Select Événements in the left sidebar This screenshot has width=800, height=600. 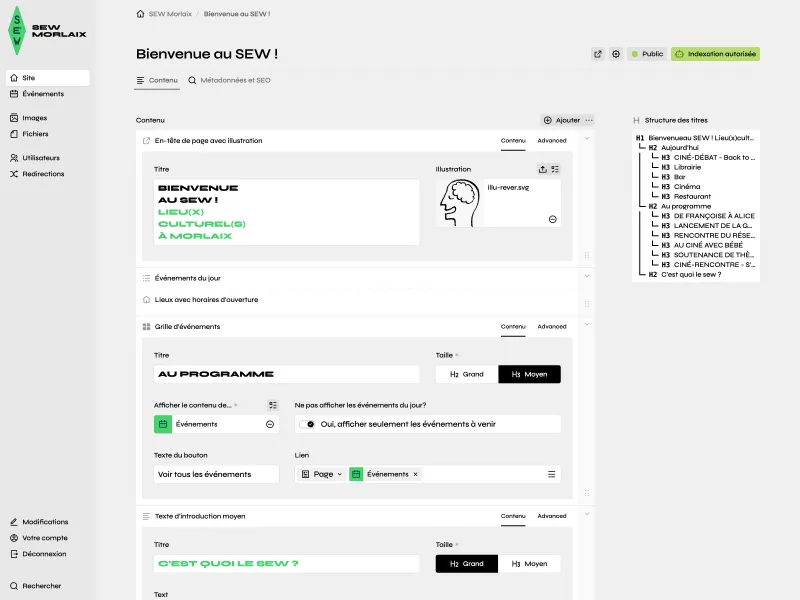[44, 94]
